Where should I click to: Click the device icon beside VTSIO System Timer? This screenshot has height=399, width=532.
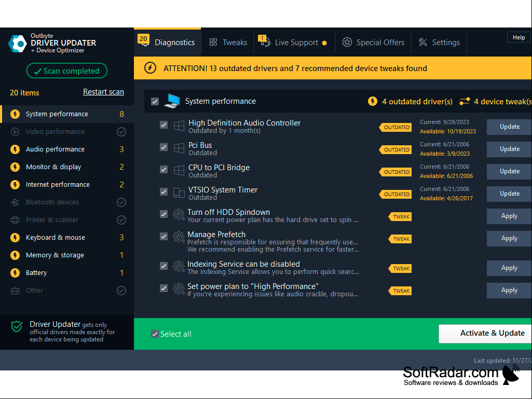[x=179, y=192]
